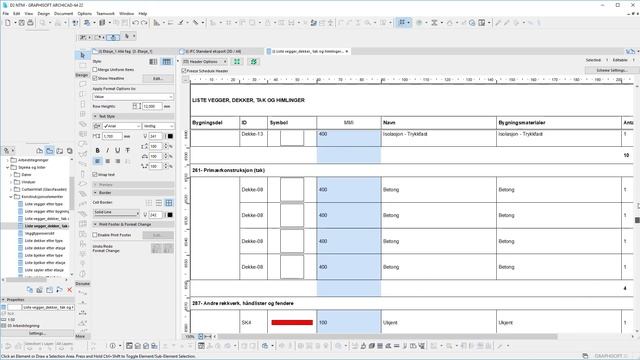Viewport: 640px width, 360px height.
Task: Undo the last action
Action: pos(136,23)
